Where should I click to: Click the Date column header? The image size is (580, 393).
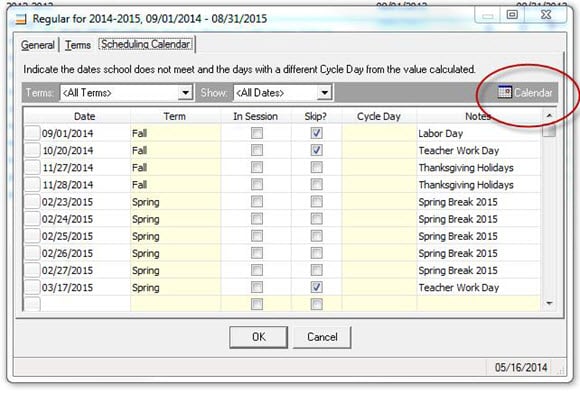pos(85,116)
